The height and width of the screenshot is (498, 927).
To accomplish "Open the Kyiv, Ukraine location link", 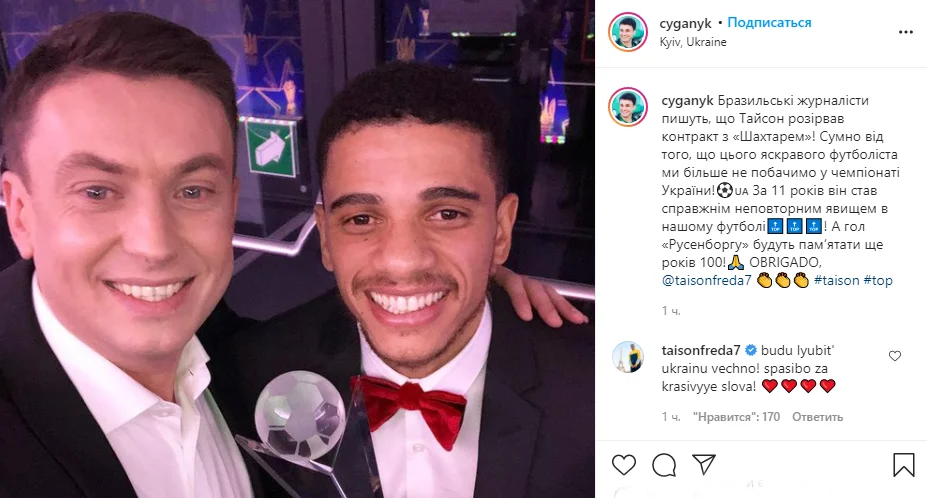I will (693, 42).
